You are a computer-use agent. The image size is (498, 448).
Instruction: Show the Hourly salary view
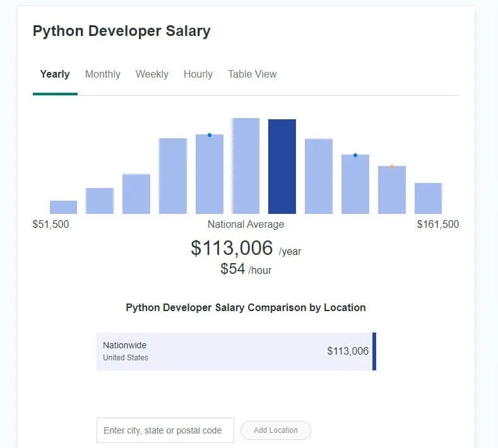(198, 74)
